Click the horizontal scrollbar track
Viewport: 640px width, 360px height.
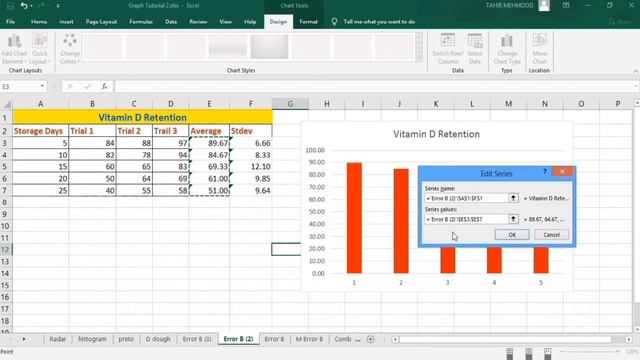505,339
